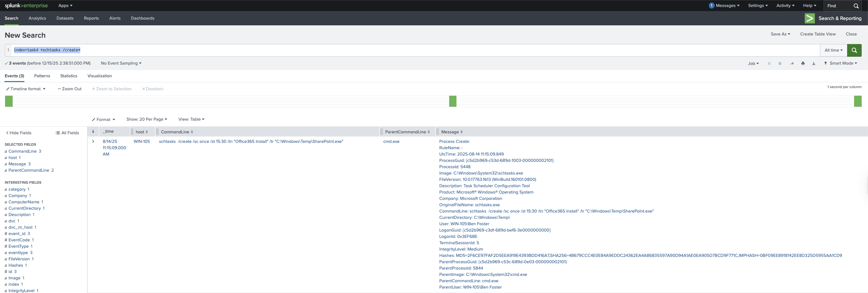This screenshot has width=868, height=293.
Task: Open the CommandLine selected field
Action: [x=22, y=151]
